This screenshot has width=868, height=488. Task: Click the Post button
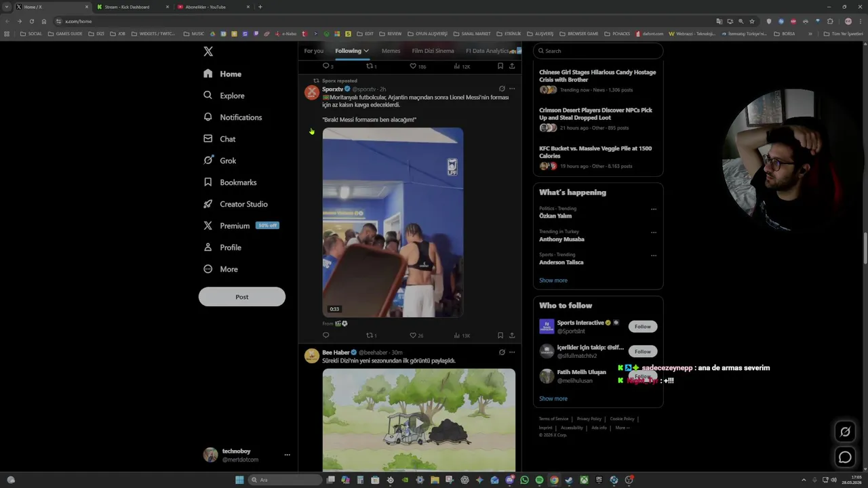click(242, 297)
